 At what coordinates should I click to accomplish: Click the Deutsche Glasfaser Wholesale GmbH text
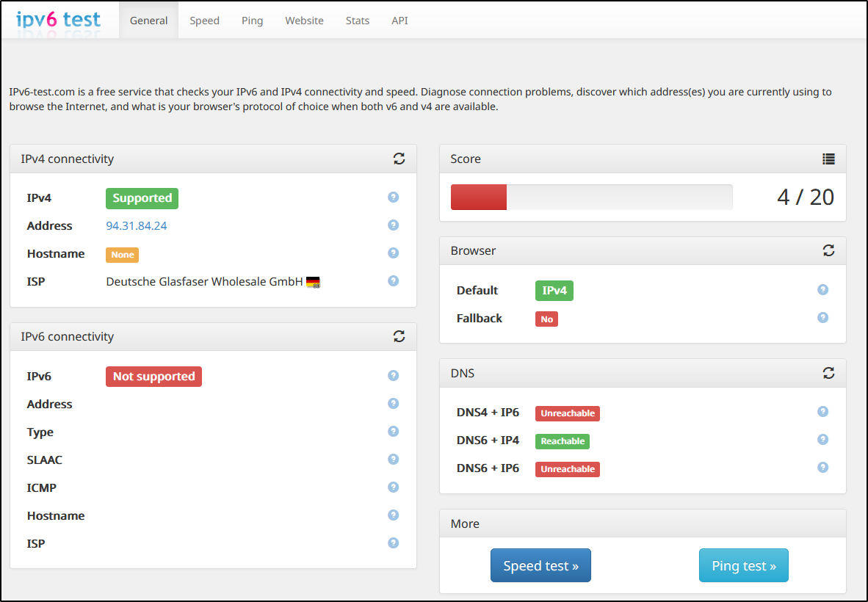point(204,282)
